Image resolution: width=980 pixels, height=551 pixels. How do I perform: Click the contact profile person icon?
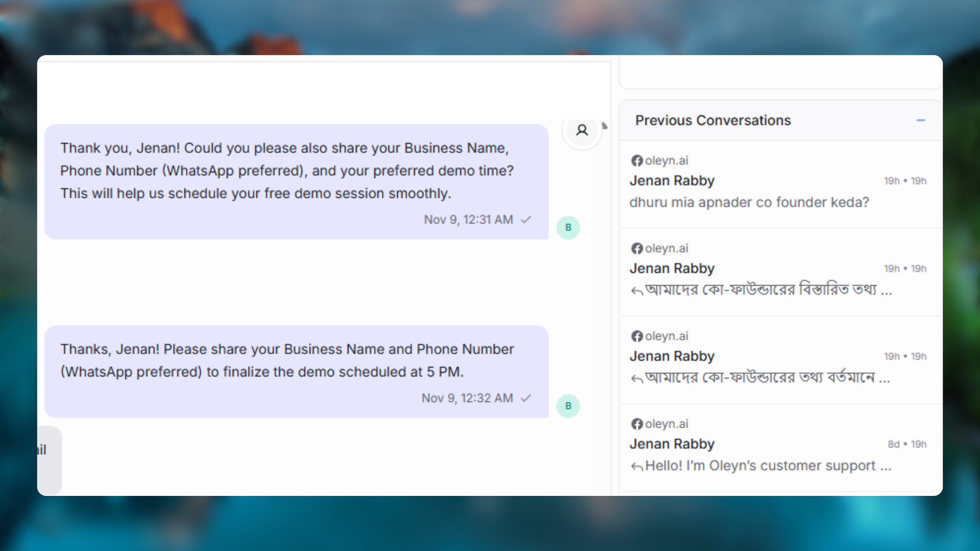click(582, 130)
